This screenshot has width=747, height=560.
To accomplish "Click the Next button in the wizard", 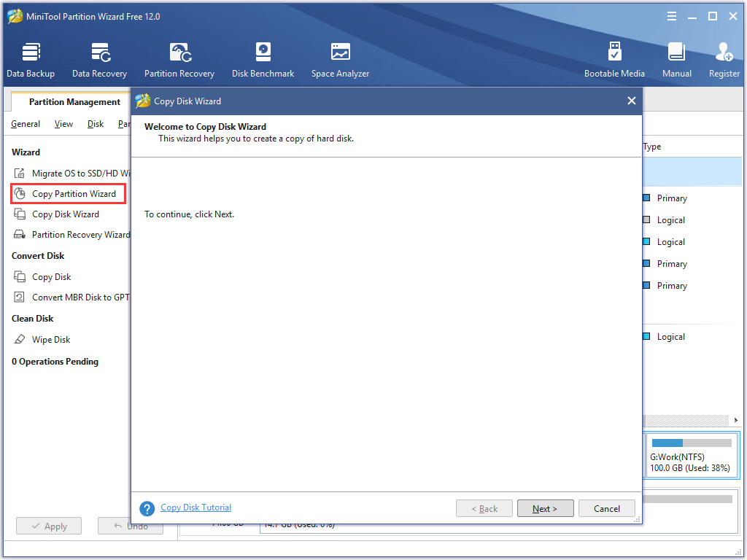I will [x=546, y=508].
